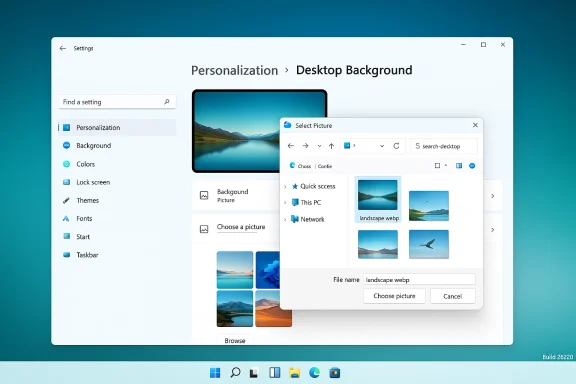Go back in the Select Picture dialog

click(291, 146)
